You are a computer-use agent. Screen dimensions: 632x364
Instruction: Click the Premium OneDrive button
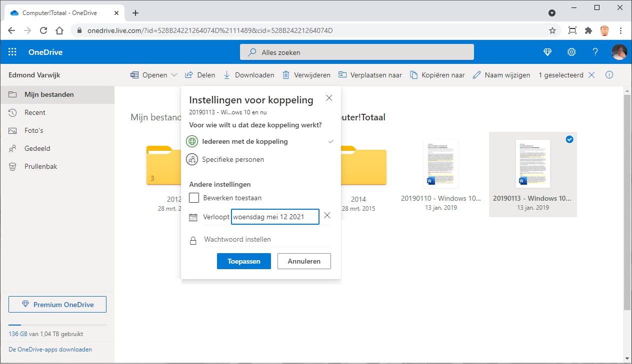coord(57,305)
